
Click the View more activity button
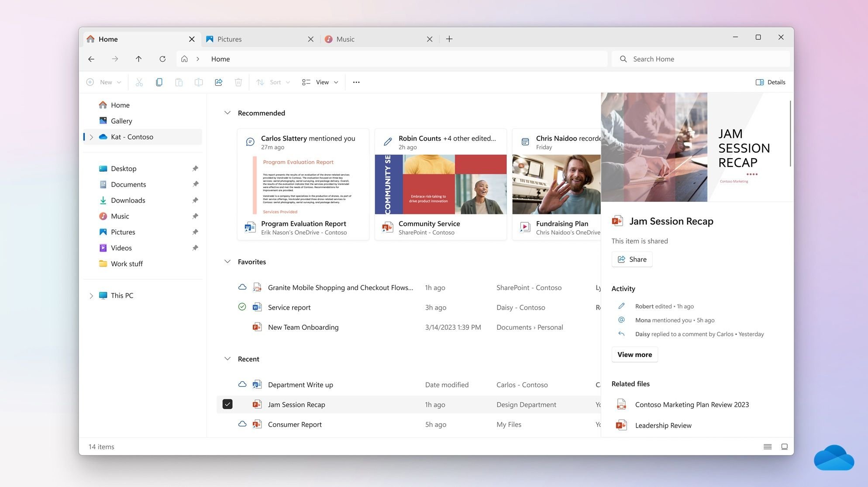pos(634,355)
